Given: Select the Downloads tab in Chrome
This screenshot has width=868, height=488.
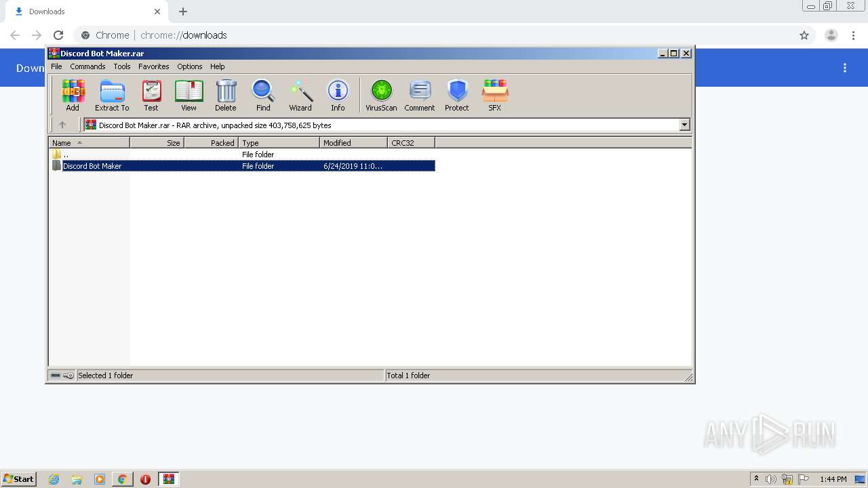Looking at the screenshot, I should tap(86, 12).
